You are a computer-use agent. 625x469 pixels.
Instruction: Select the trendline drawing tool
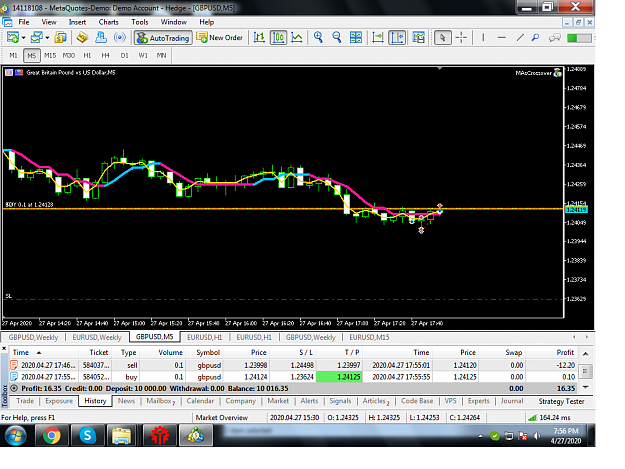[x=520, y=38]
